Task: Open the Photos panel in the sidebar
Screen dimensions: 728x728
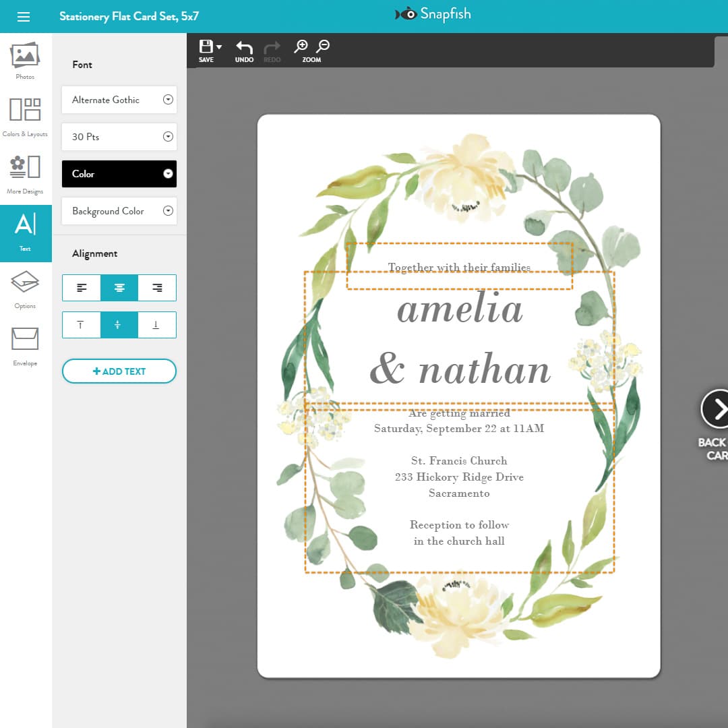Action: (25, 61)
